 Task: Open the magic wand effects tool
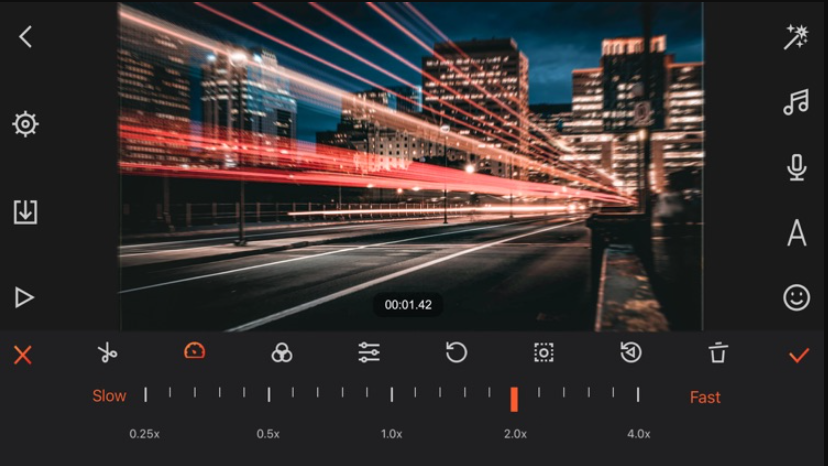(x=796, y=37)
